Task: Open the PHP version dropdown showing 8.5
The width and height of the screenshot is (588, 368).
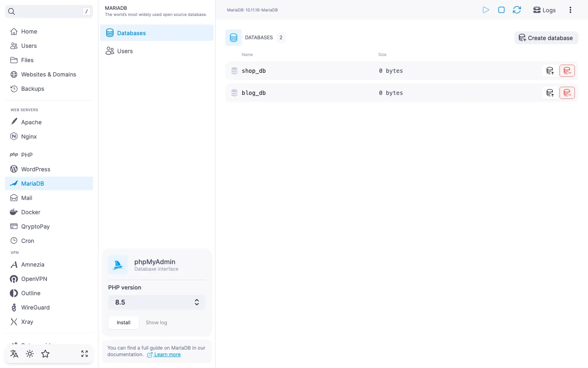Action: (157, 302)
